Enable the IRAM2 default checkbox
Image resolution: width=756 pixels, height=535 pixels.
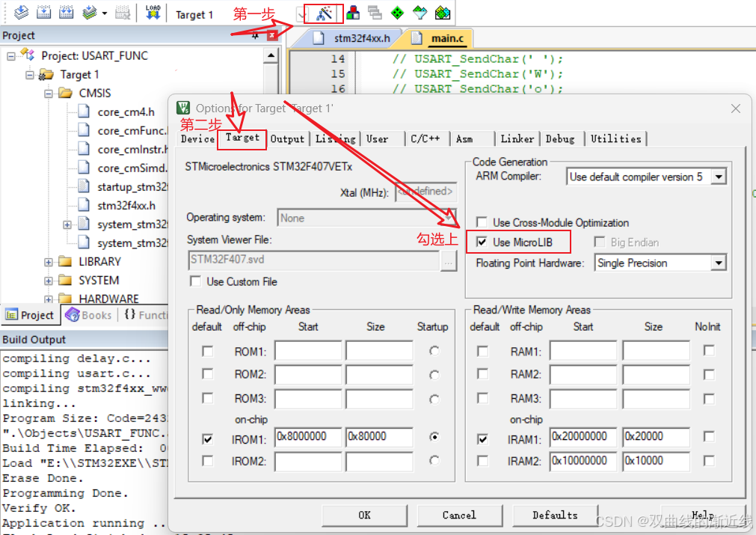482,461
